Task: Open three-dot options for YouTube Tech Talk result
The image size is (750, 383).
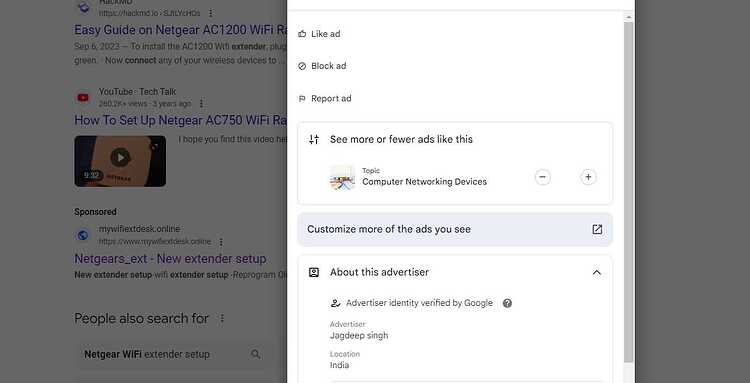Action: point(201,104)
